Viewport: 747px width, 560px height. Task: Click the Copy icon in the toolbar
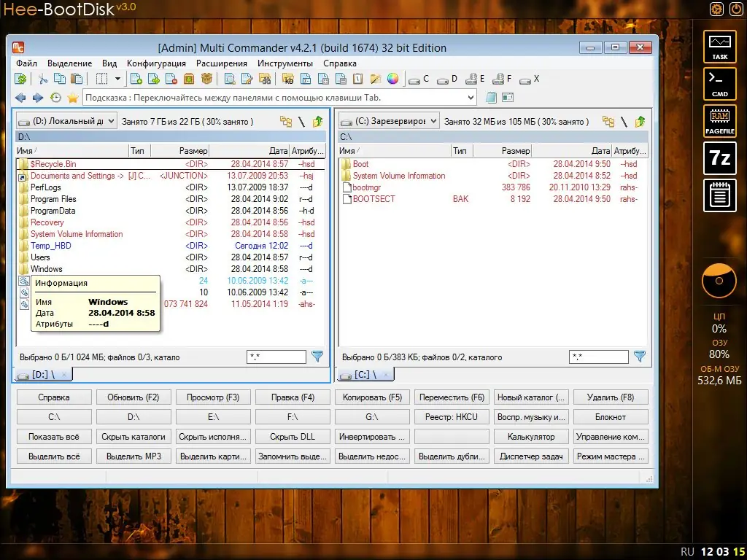click(x=59, y=79)
